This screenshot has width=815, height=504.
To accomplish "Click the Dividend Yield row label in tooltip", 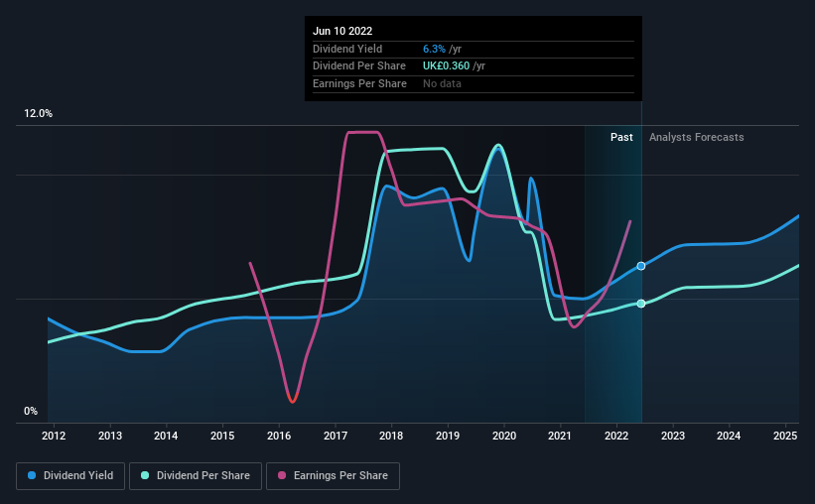I will tap(347, 49).
